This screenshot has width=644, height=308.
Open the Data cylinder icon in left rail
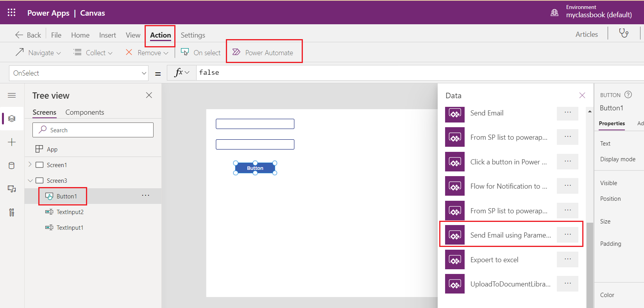(12, 166)
